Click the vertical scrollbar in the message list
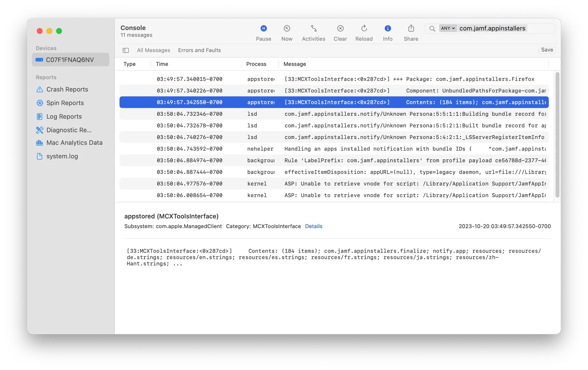The image size is (588, 370). (x=557, y=136)
